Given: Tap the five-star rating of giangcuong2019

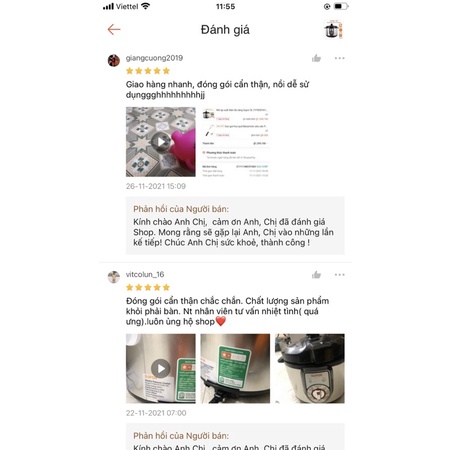Looking at the screenshot, I should click(148, 71).
